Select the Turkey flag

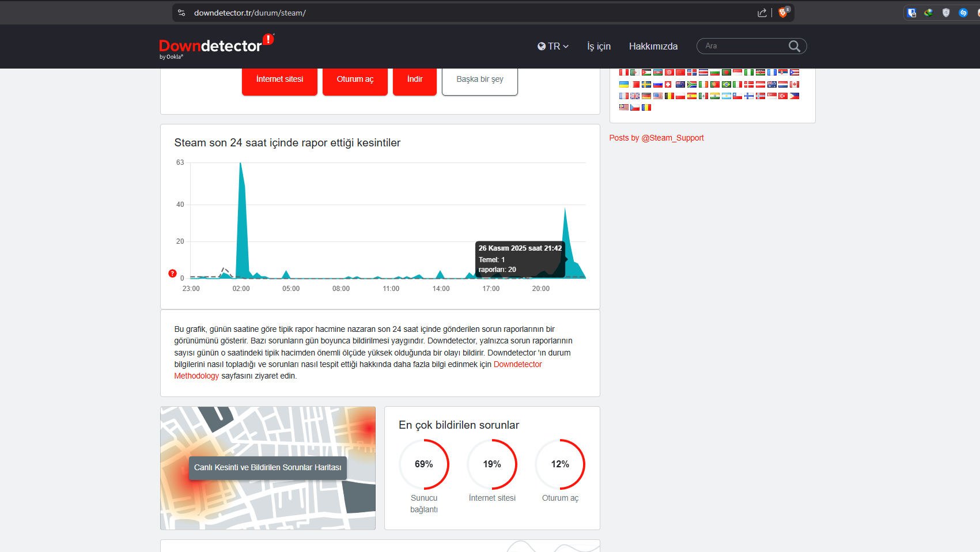[783, 96]
